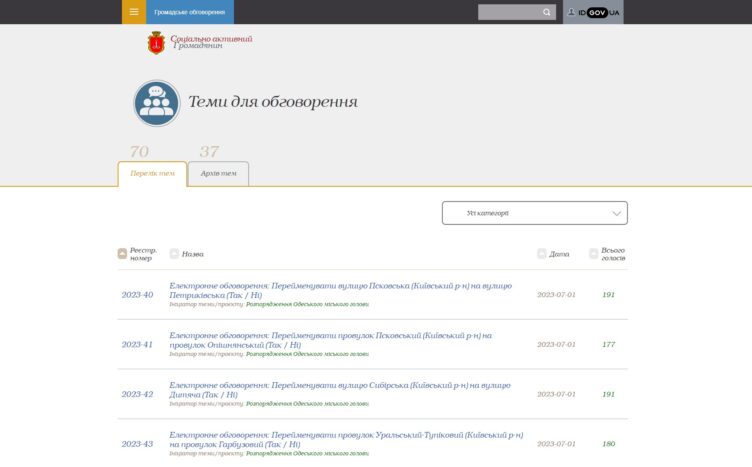Screen dimensions: 752x467
Task: Open topic about renaming вулицю Псковська
Action: [x=340, y=290]
